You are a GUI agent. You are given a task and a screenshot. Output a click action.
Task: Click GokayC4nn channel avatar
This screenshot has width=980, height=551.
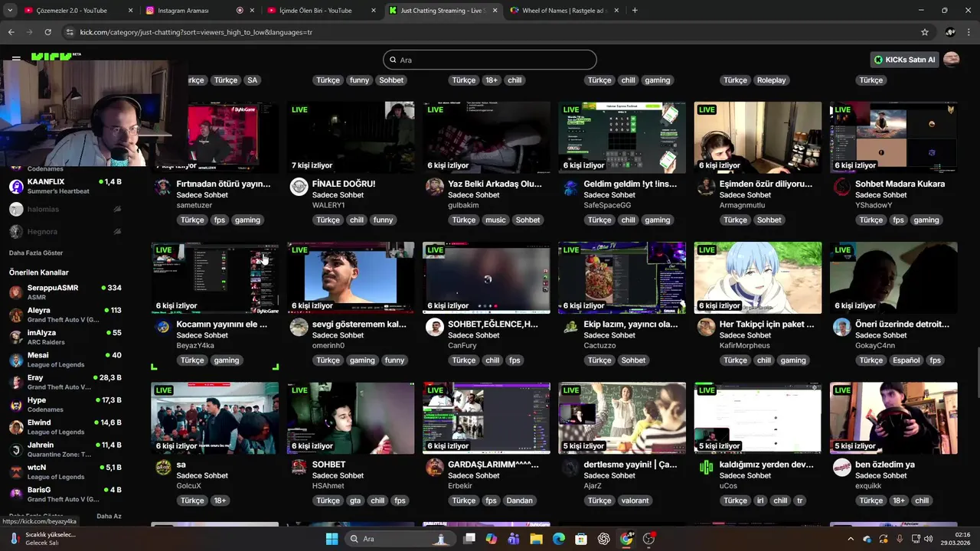(x=841, y=328)
